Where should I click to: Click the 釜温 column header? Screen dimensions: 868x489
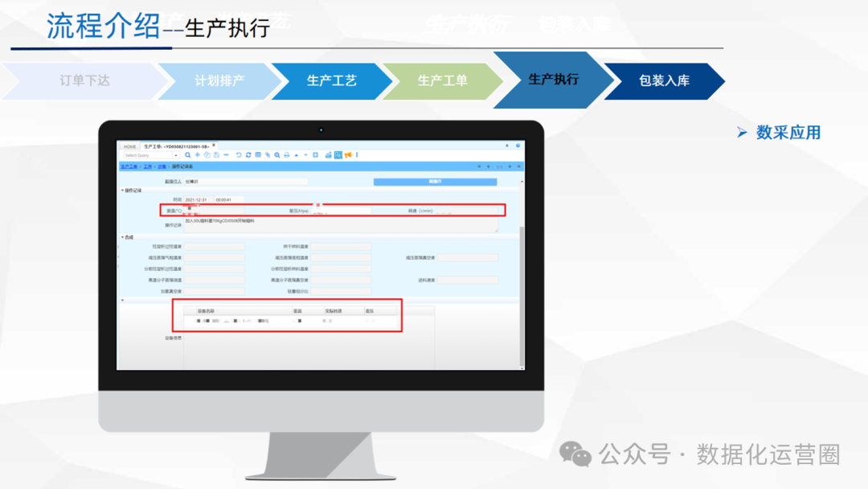307,310
